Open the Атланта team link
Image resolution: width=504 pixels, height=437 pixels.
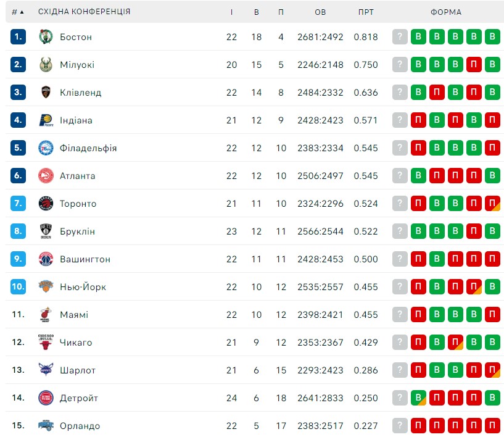[x=78, y=176]
